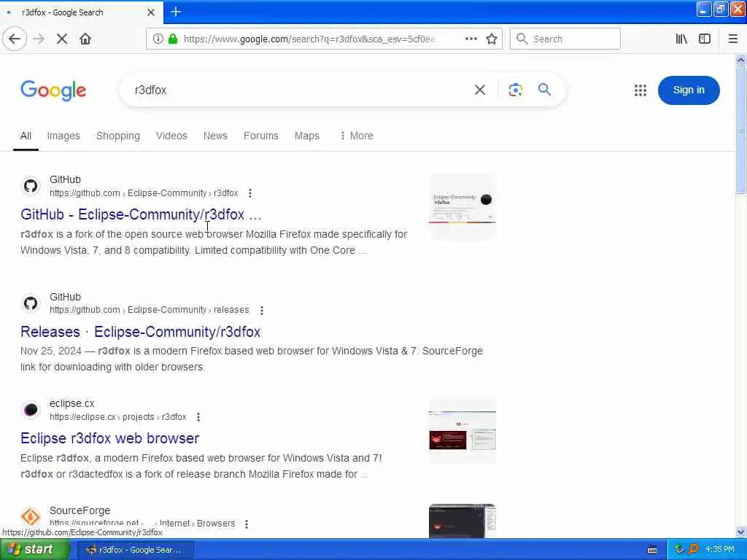This screenshot has width=747, height=560.
Task: Open thumbnail of the SourceForge result
Action: pos(462,521)
